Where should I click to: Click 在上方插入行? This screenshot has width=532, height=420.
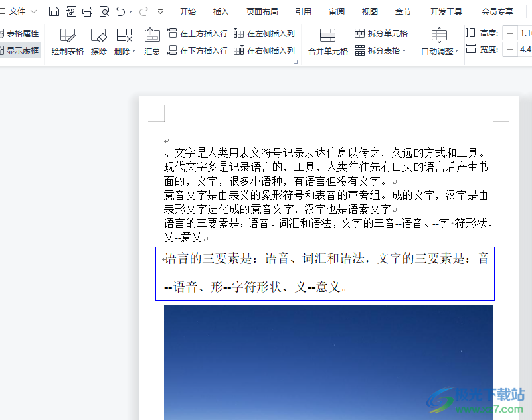(197, 33)
